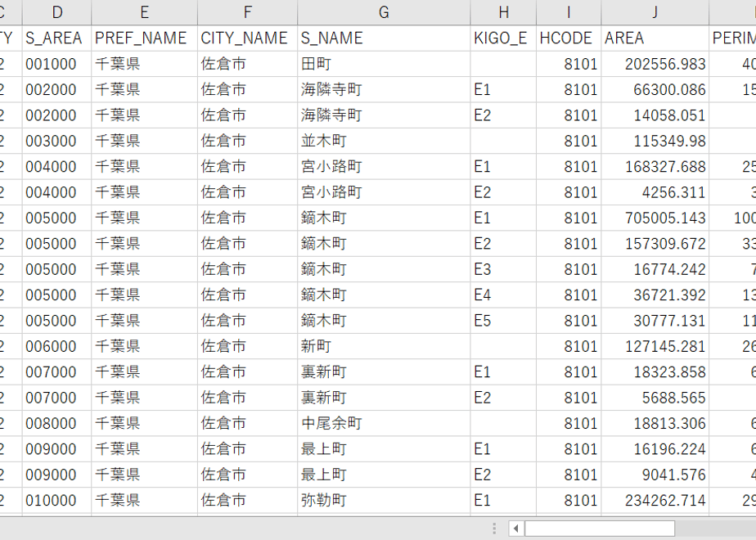Select cell with area 18813.306
Screen dimensions: 756x540
[x=655, y=423]
